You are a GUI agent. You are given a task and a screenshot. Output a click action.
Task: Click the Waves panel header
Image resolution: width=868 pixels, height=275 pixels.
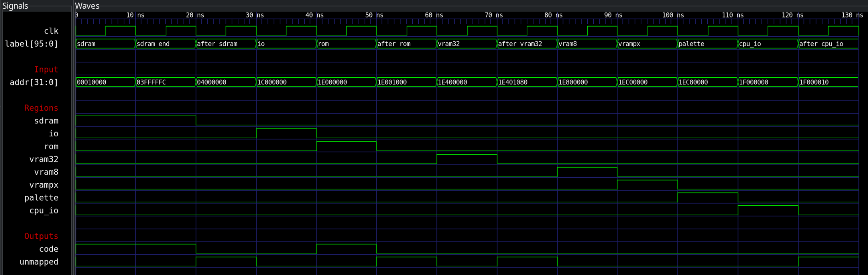tap(87, 6)
